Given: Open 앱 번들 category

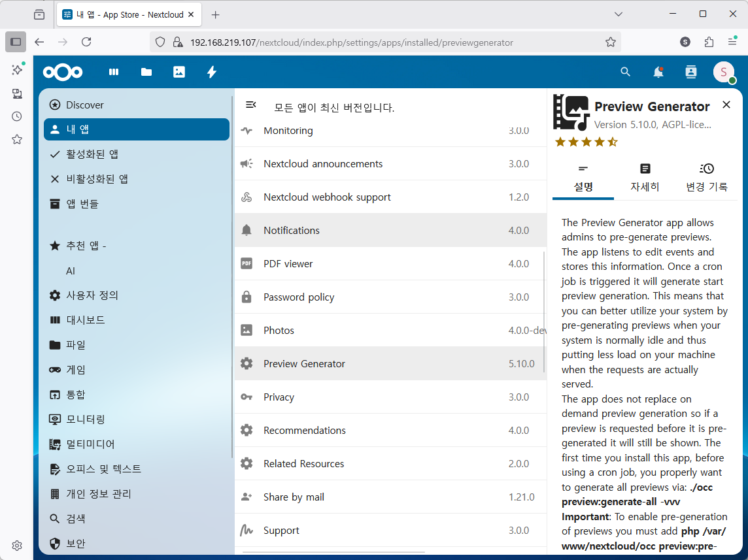Looking at the screenshot, I should tap(137, 204).
